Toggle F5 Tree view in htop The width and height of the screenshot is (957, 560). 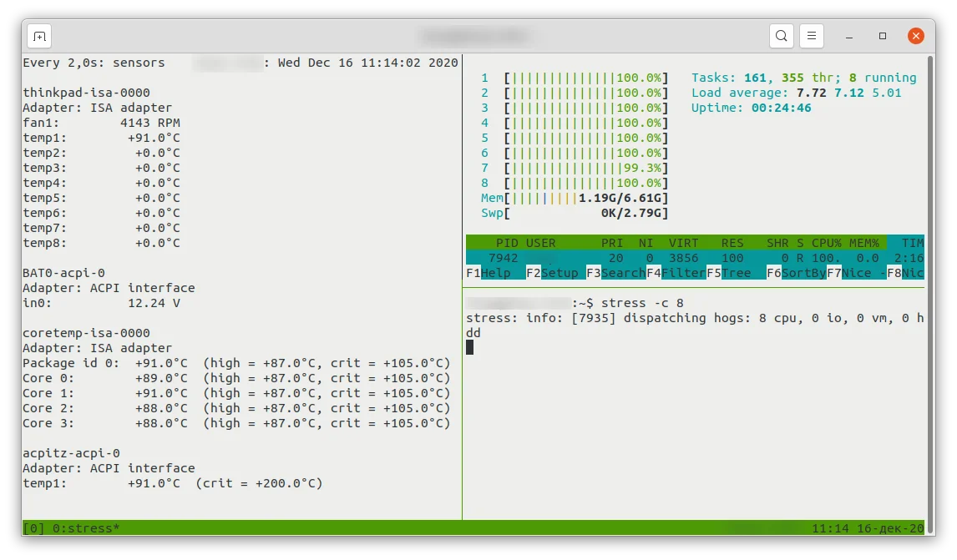coord(729,273)
